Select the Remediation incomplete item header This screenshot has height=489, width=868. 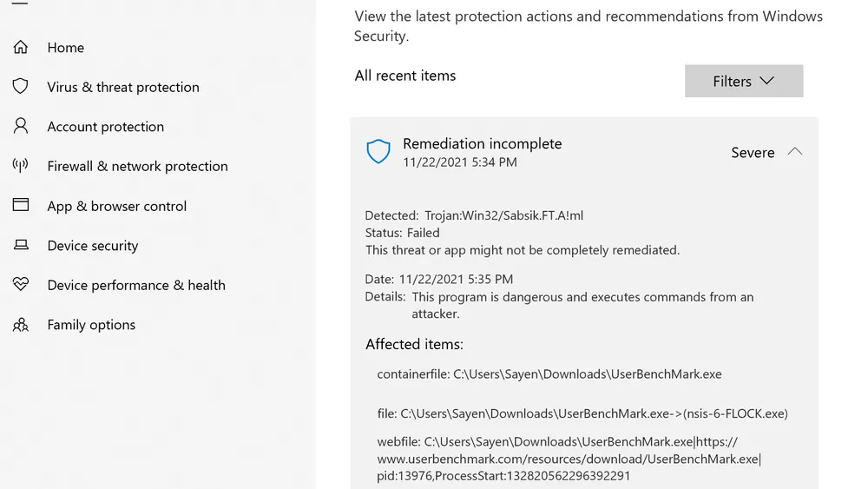482,144
